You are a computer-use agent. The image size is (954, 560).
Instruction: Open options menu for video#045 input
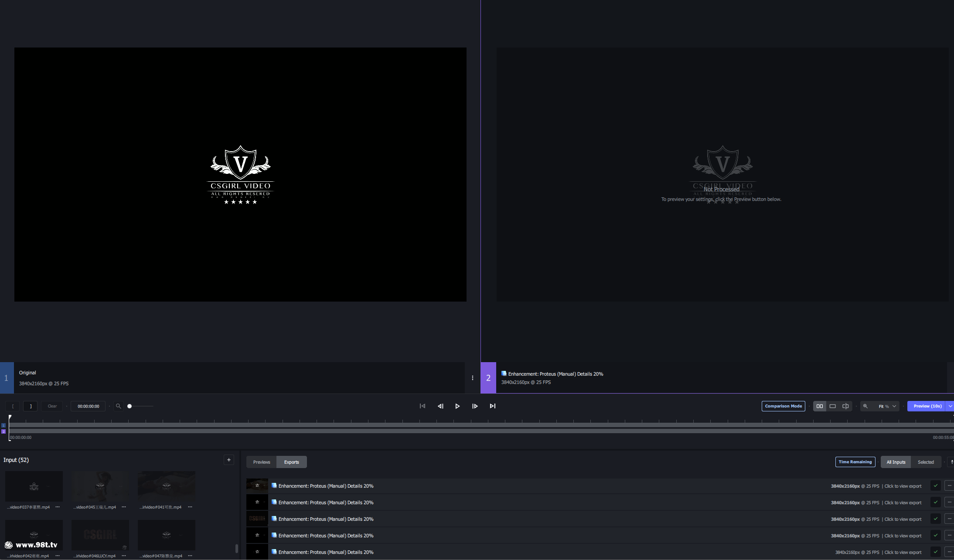point(124,507)
